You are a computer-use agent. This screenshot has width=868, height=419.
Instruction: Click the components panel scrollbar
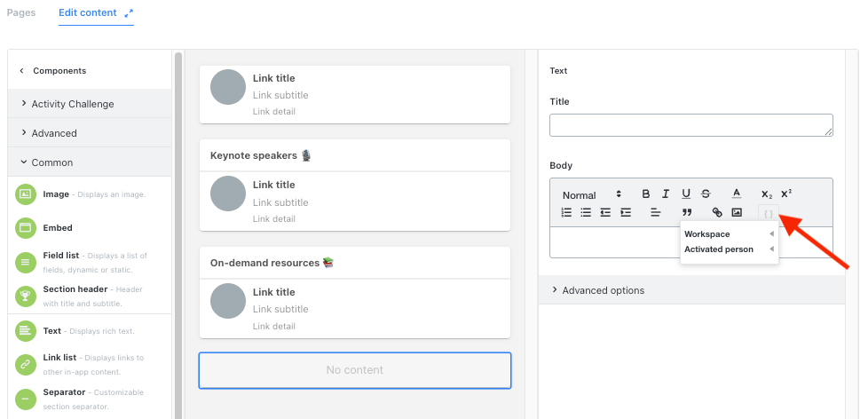(178, 235)
